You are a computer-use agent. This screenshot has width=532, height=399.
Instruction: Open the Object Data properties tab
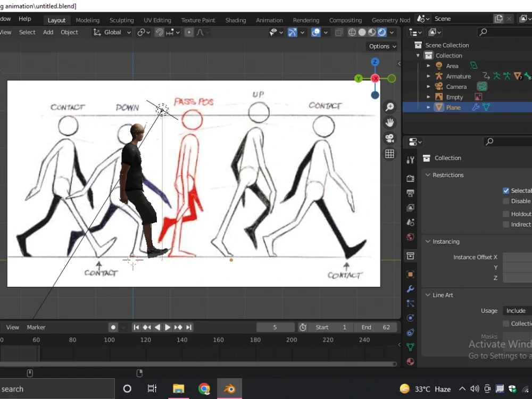click(410, 347)
